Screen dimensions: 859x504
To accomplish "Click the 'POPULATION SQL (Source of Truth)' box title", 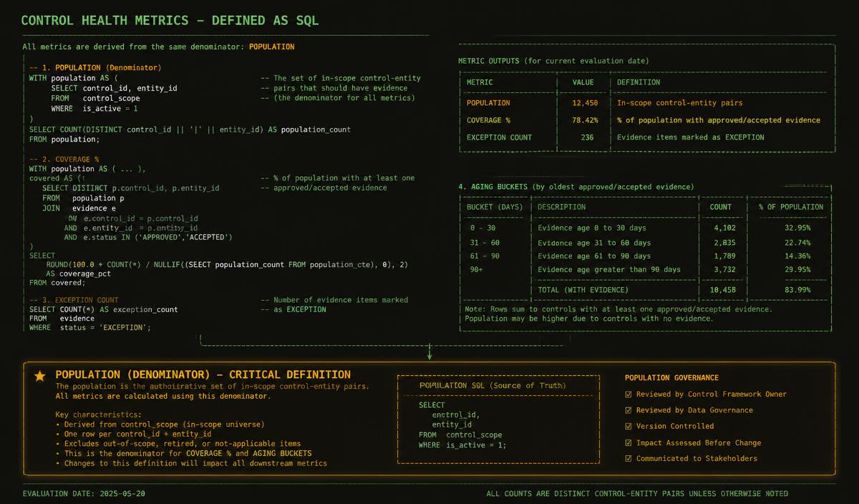I will (492, 386).
